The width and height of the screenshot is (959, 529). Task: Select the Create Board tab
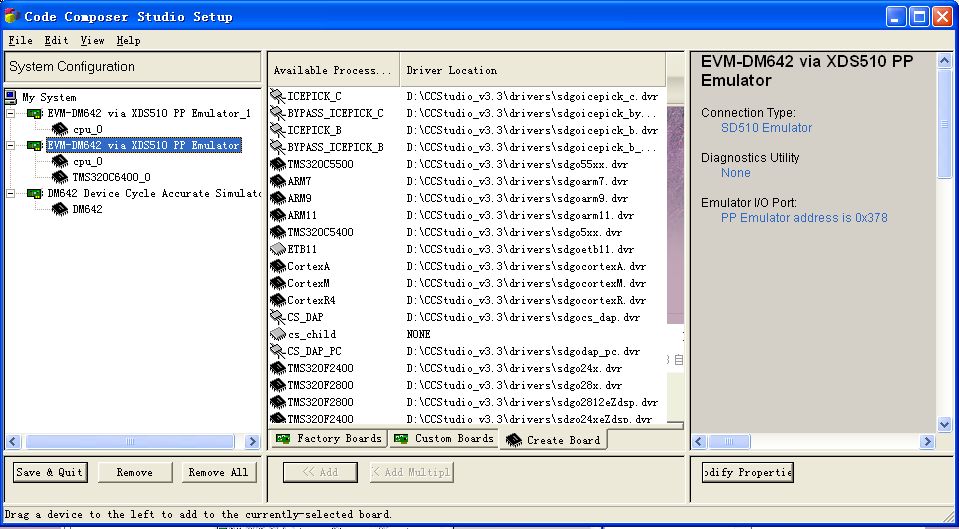554,440
